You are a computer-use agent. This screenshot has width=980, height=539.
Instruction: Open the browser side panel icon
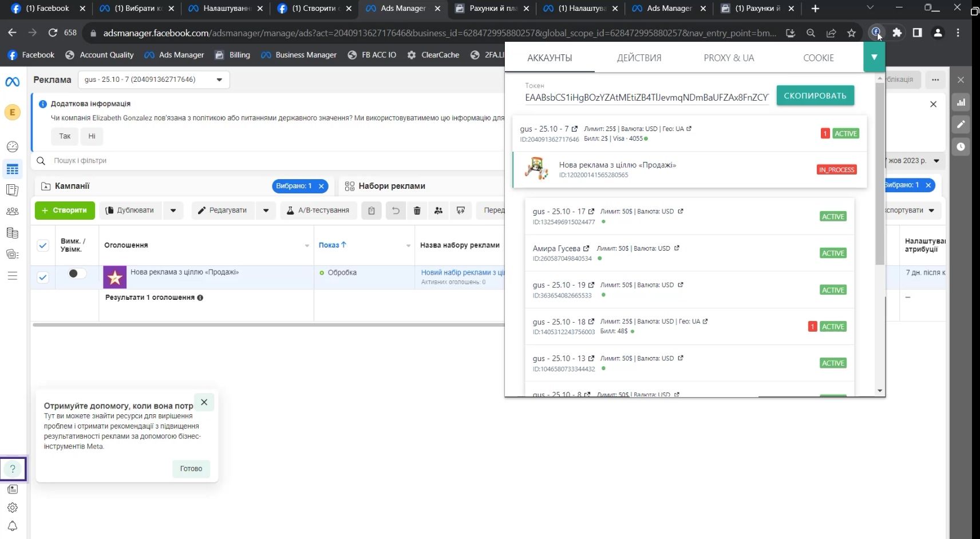click(x=917, y=33)
